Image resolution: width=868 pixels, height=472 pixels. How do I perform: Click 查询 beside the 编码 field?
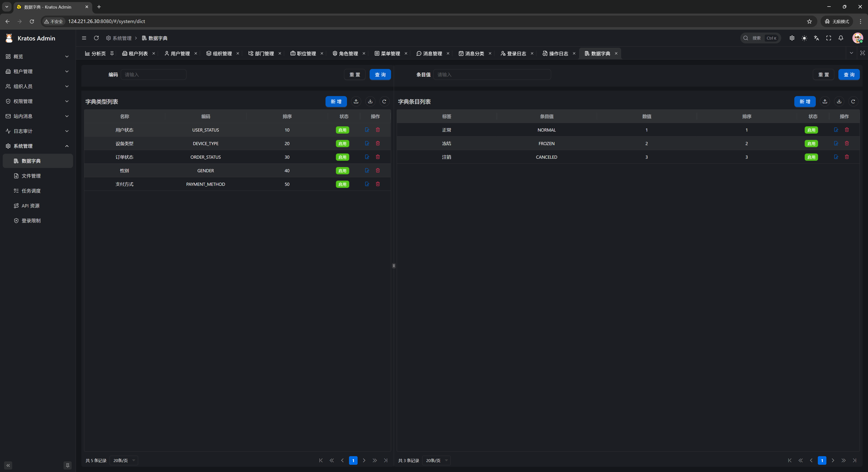point(380,74)
